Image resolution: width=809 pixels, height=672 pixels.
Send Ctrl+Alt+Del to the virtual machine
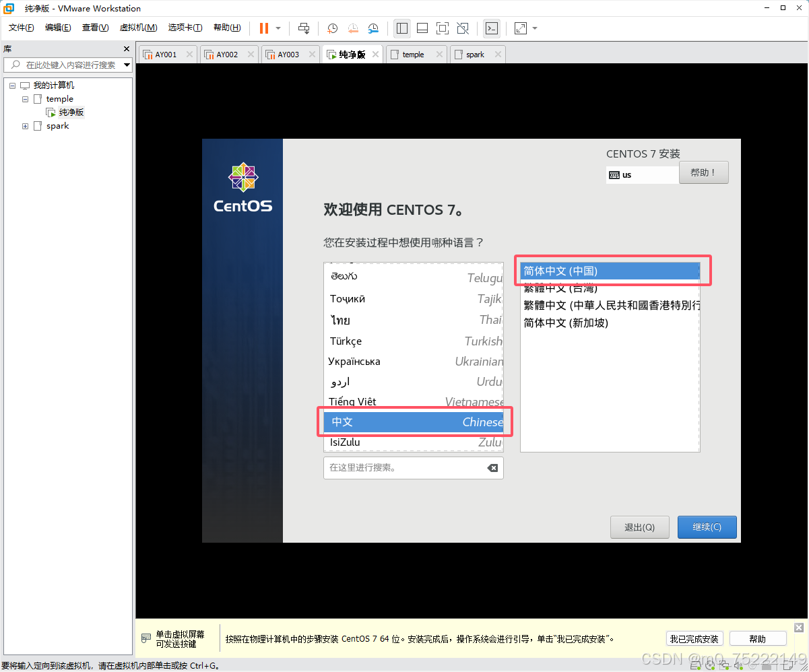pyautogui.click(x=304, y=28)
